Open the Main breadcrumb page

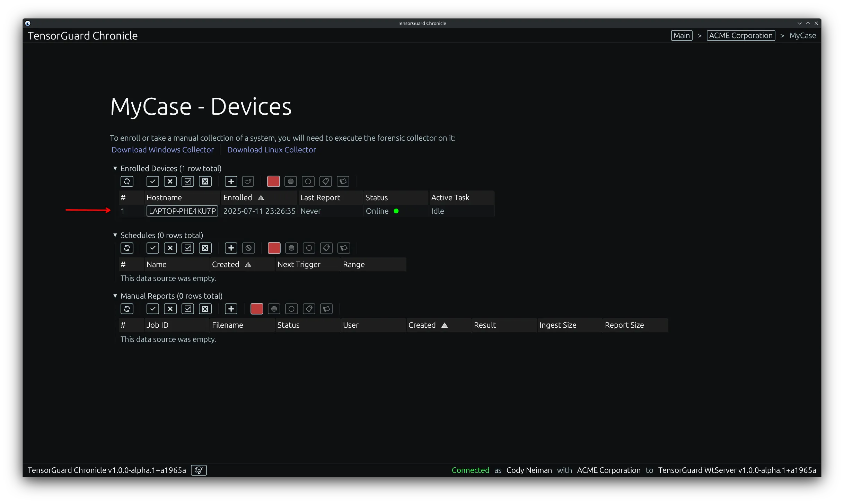click(x=681, y=35)
